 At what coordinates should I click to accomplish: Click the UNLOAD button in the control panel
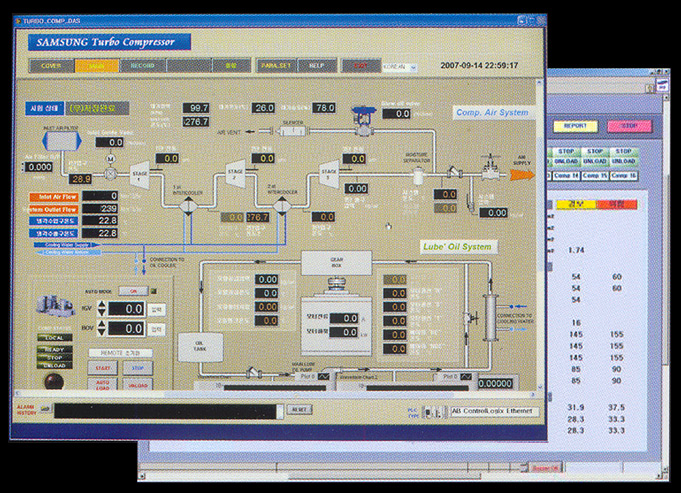[x=138, y=384]
